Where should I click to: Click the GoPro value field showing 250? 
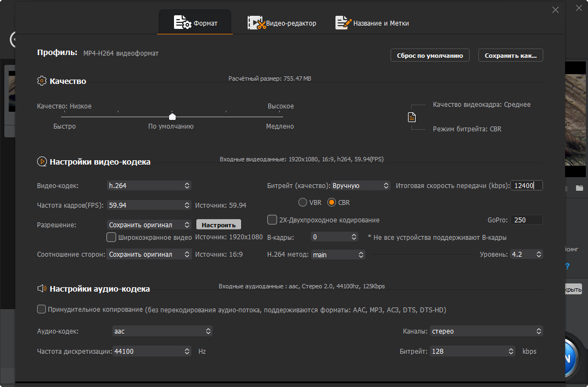(526, 220)
